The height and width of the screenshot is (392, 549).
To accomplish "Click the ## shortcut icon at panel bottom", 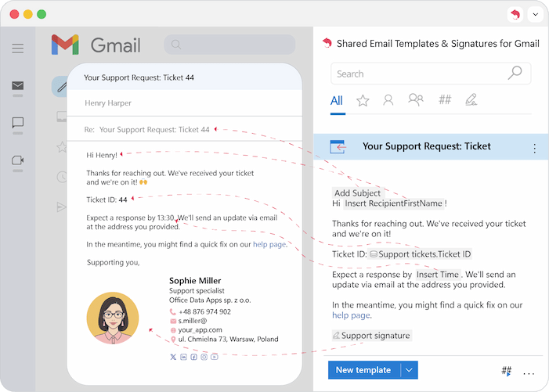I will [506, 371].
